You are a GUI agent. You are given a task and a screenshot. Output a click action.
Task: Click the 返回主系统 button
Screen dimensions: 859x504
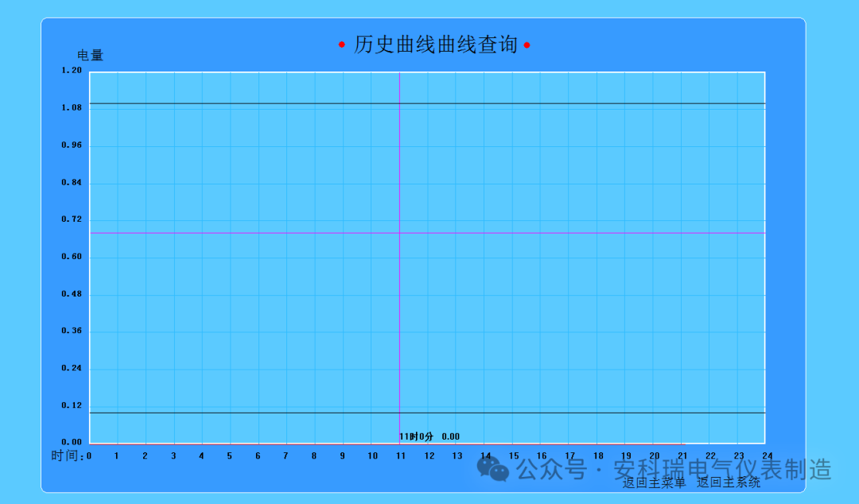coord(729,483)
